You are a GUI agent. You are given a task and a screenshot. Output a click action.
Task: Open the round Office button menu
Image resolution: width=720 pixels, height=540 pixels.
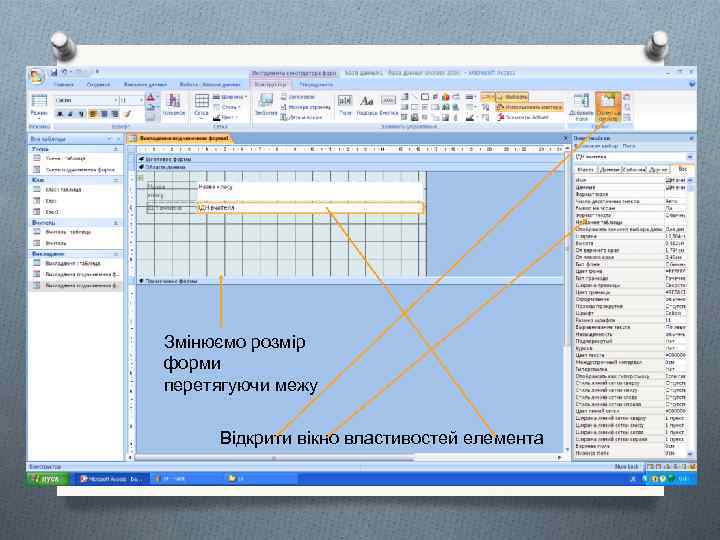tap(36, 76)
